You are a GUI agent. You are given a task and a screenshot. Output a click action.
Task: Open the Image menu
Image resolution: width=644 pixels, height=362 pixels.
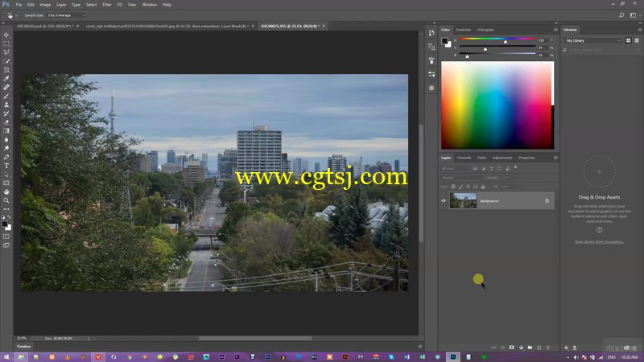(x=45, y=5)
